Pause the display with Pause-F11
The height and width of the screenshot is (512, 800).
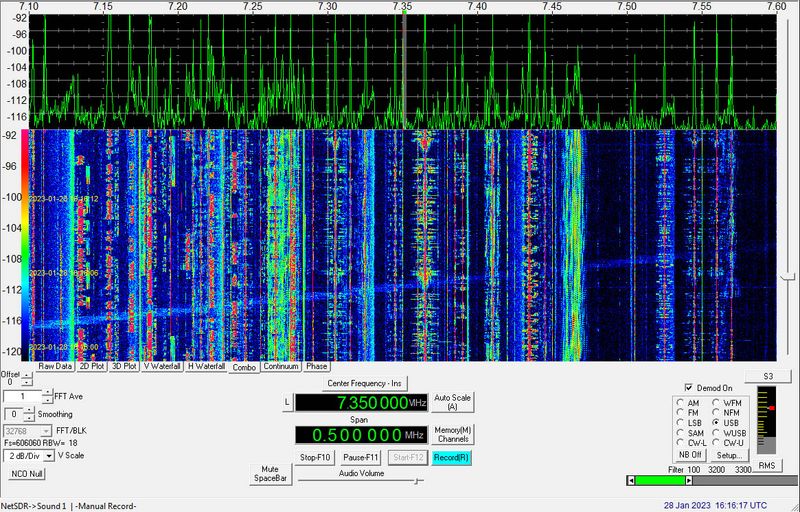[361, 457]
